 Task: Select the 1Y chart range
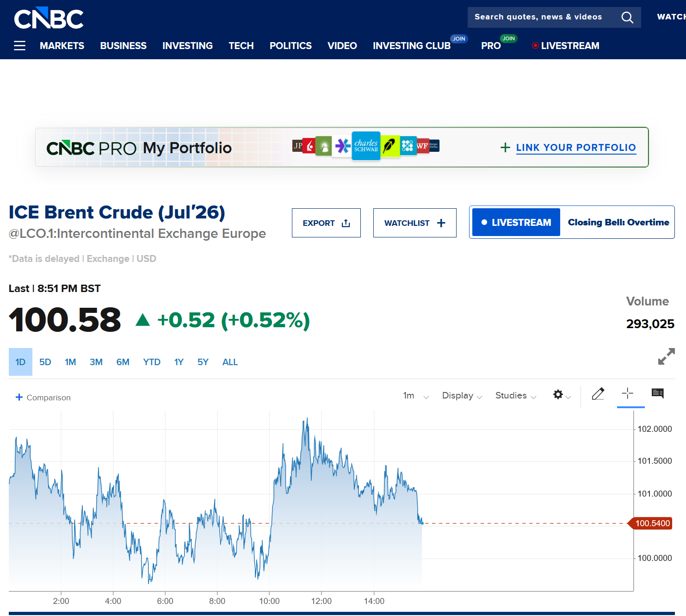179,362
